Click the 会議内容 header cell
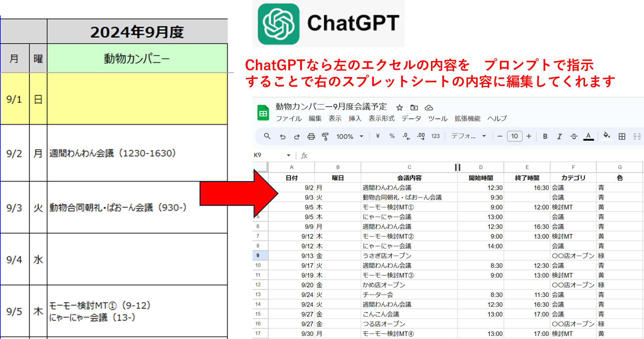The height and width of the screenshot is (339, 644). pos(409,178)
